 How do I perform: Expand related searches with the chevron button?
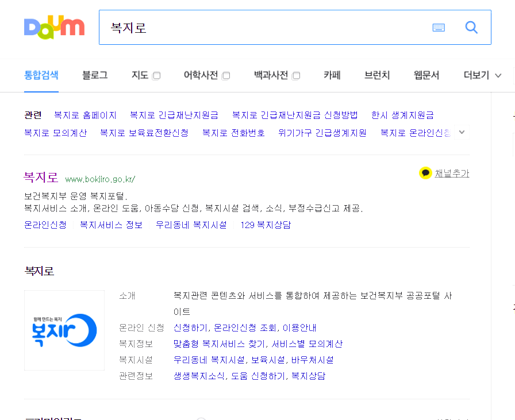coord(462,132)
